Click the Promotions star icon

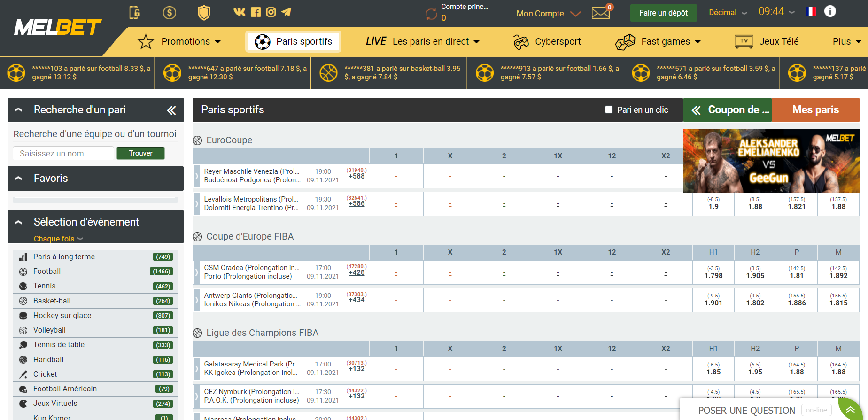click(146, 42)
